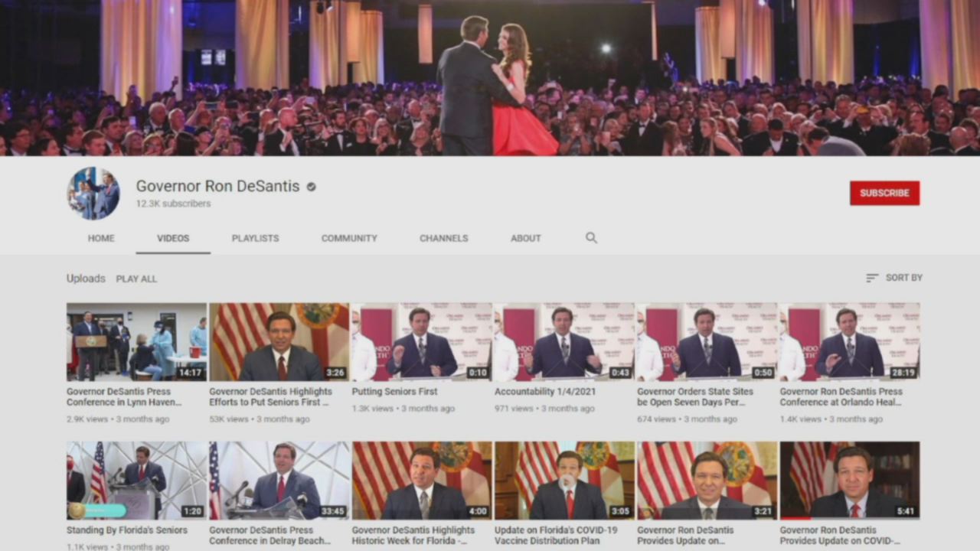The image size is (980, 551).
Task: Open the Standing By Florida's Seniors thumbnail
Action: [136, 481]
